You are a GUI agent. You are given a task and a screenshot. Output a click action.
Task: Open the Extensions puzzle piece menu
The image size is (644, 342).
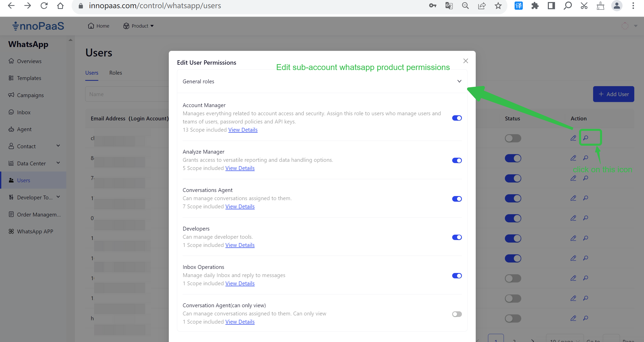pos(535,6)
